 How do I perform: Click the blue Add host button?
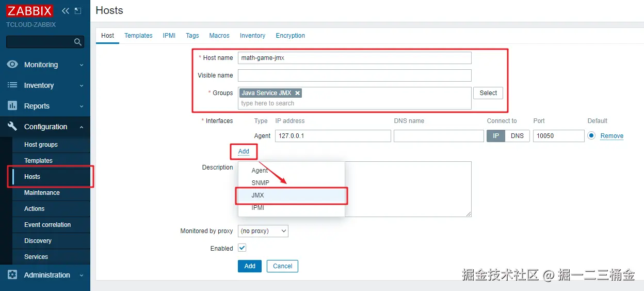250,266
